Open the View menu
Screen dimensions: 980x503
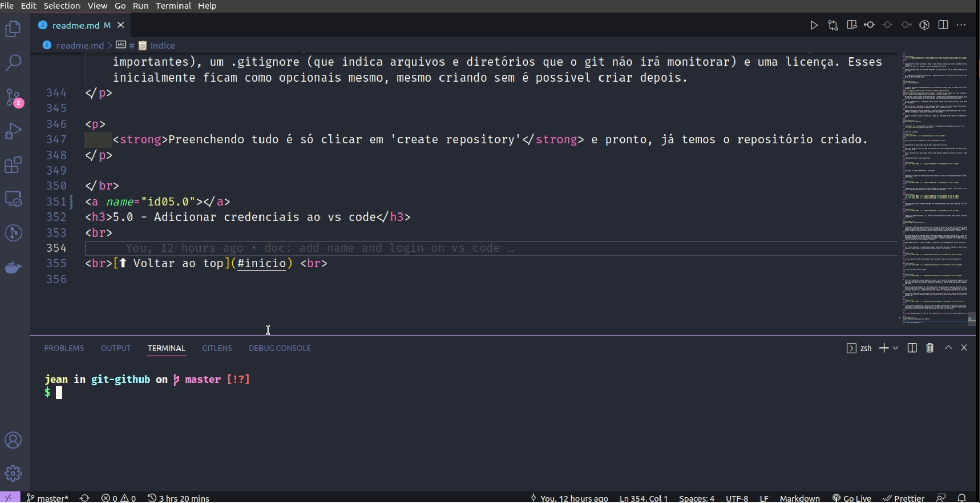point(97,6)
